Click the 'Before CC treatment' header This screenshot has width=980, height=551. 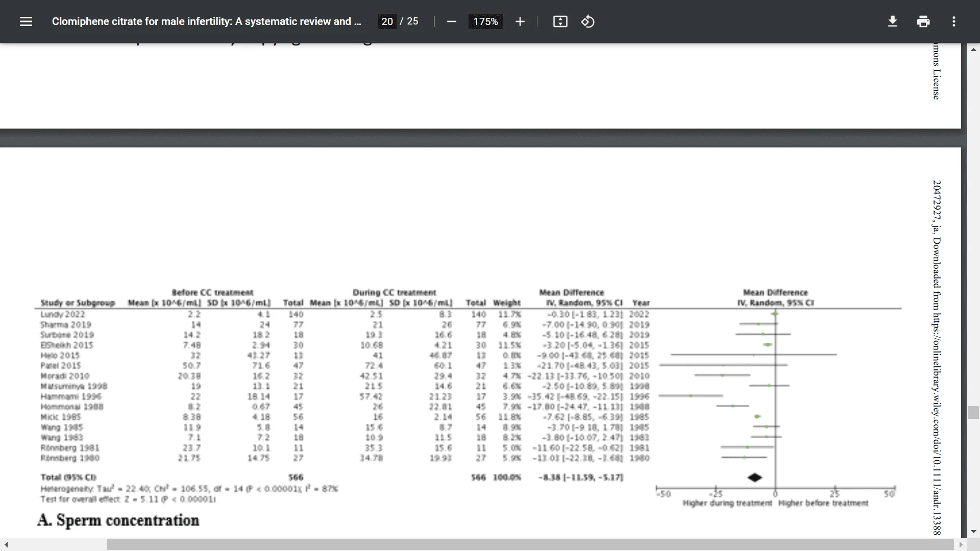coord(212,292)
